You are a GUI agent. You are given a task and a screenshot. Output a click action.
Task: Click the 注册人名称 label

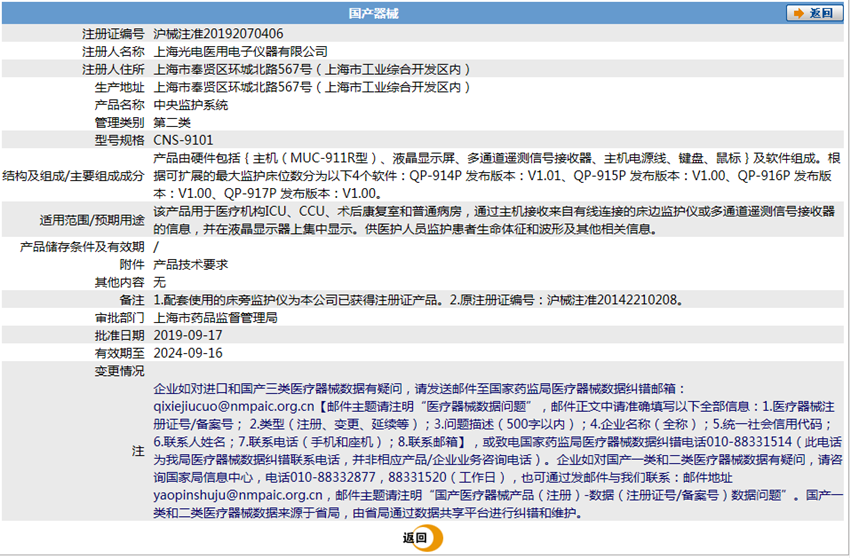click(x=113, y=52)
